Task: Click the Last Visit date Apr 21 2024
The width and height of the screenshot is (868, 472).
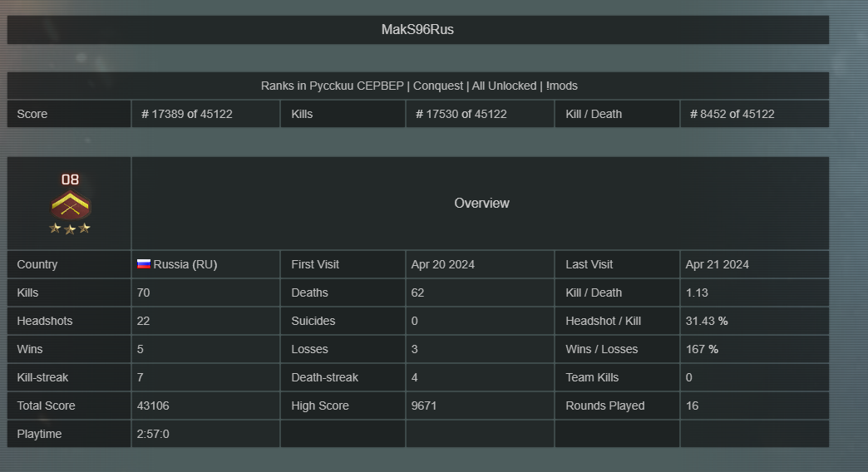Action: pos(718,264)
